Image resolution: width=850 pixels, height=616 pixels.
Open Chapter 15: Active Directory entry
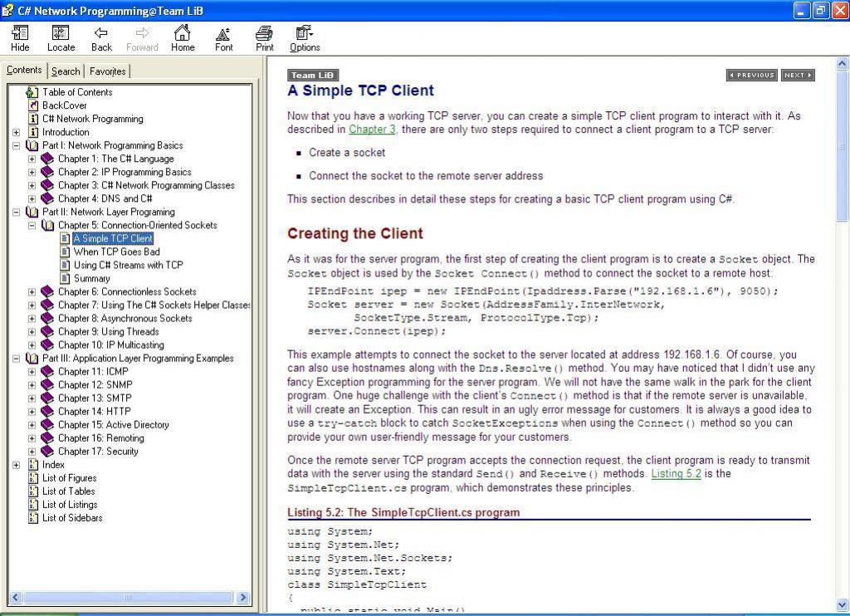coord(113,424)
